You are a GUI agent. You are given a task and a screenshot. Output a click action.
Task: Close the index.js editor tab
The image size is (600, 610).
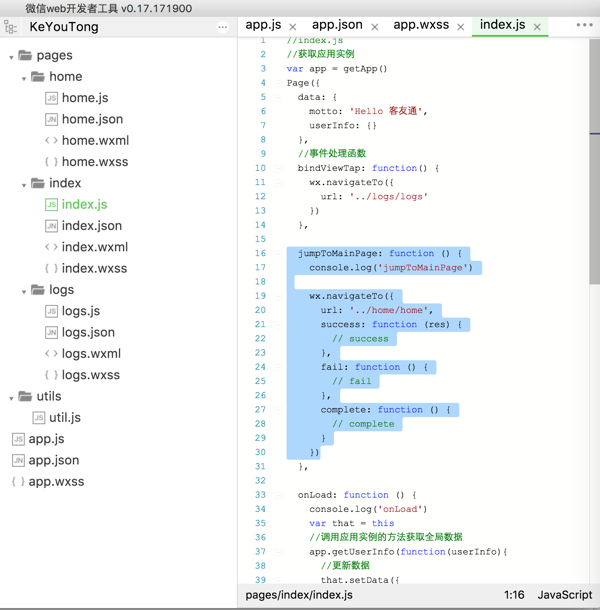[x=537, y=27]
